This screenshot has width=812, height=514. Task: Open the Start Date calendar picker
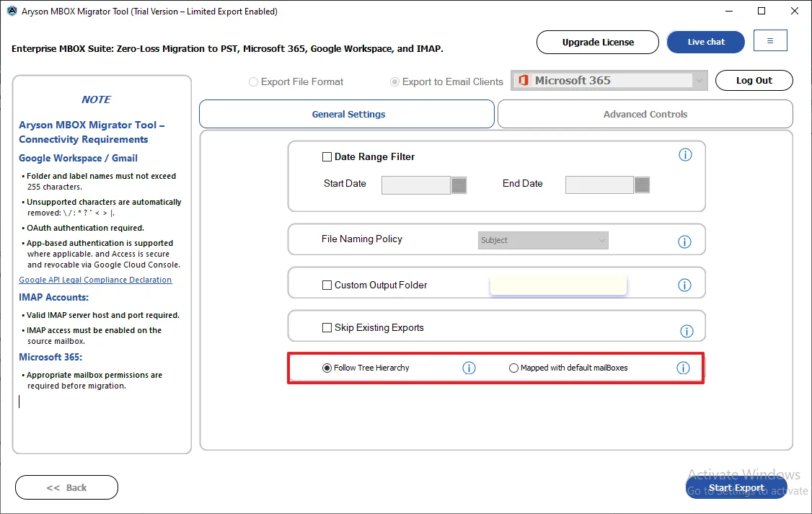[459, 185]
